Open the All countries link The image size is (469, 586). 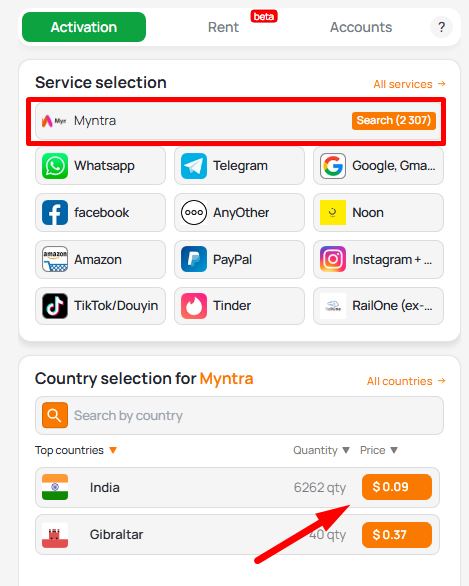406,381
